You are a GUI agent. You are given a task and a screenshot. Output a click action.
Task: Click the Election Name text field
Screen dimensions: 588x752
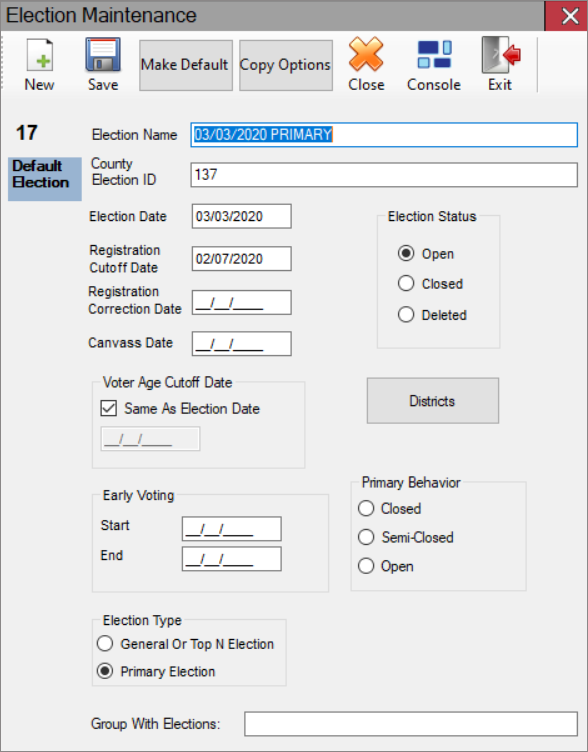pos(384,135)
